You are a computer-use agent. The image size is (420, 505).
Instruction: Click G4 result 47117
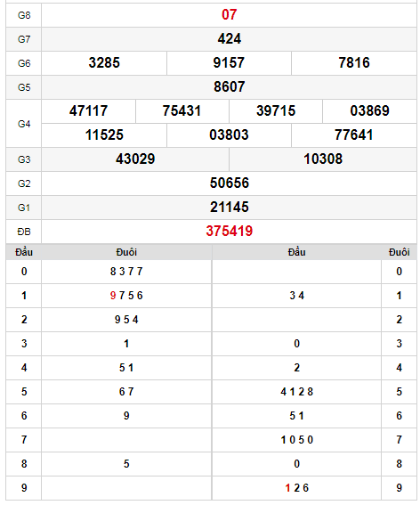88,111
